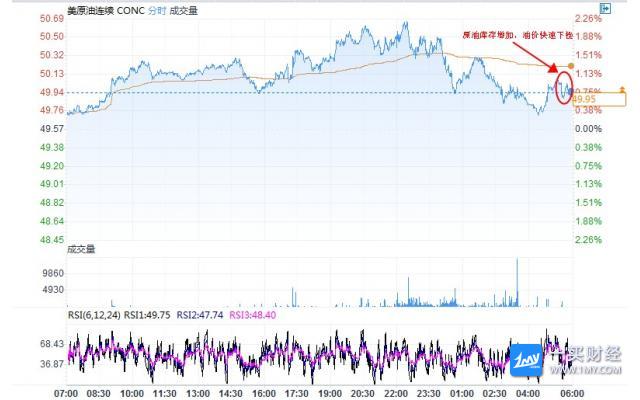Click the RSI2:47.74 value
This screenshot has width=640, height=400.
pos(200,315)
